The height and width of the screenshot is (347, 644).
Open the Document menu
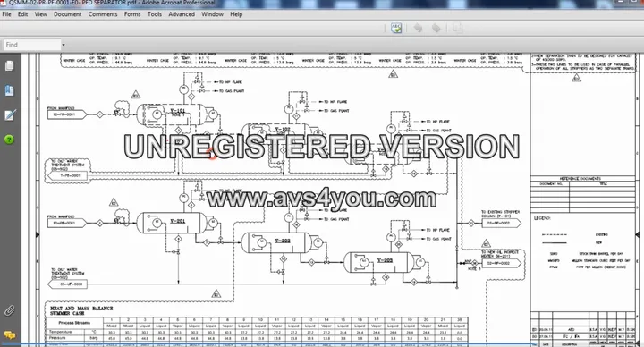click(67, 14)
